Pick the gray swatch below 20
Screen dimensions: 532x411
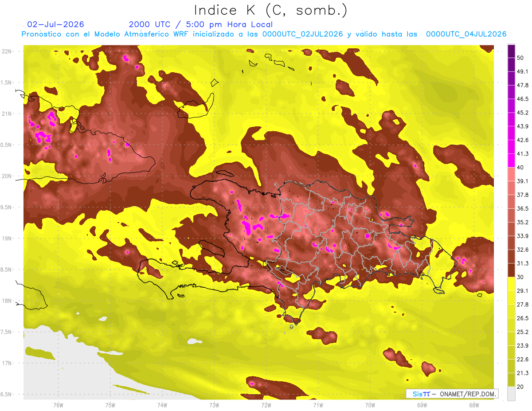[x=511, y=394]
